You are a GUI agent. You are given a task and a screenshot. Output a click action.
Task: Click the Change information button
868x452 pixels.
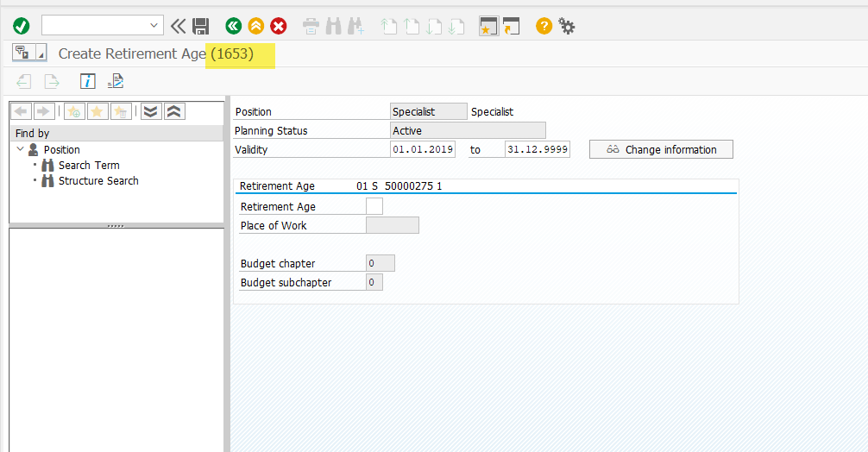point(661,149)
